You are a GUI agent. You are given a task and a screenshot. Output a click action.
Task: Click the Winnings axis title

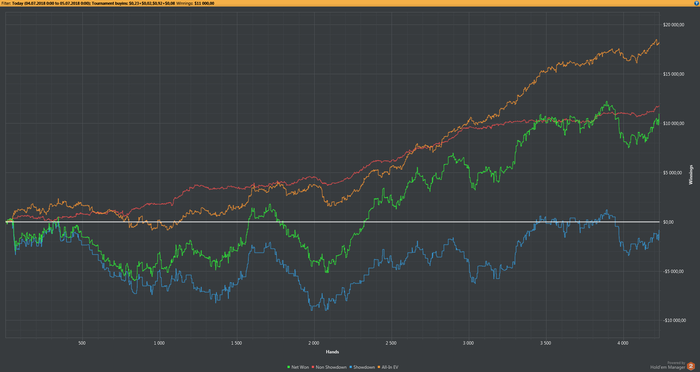click(x=691, y=175)
